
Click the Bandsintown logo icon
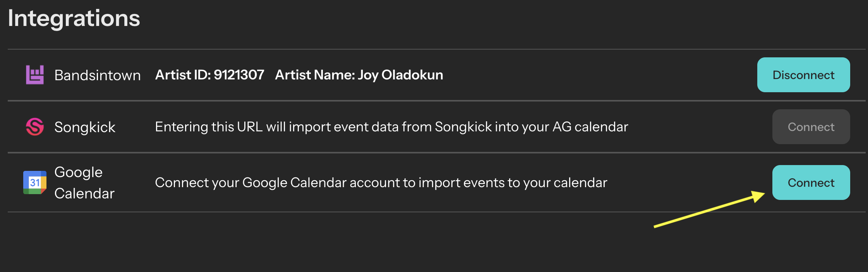coord(35,75)
